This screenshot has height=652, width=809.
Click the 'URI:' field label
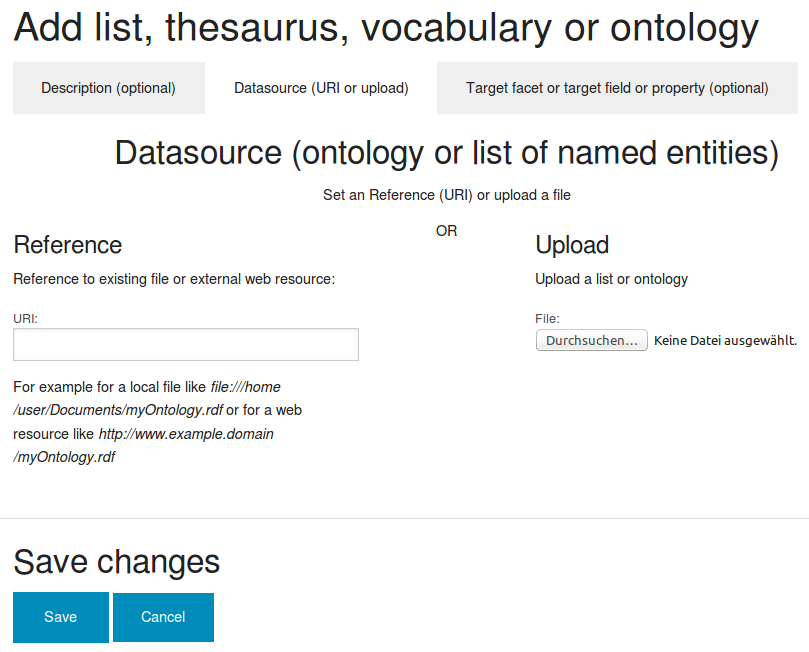click(25, 319)
